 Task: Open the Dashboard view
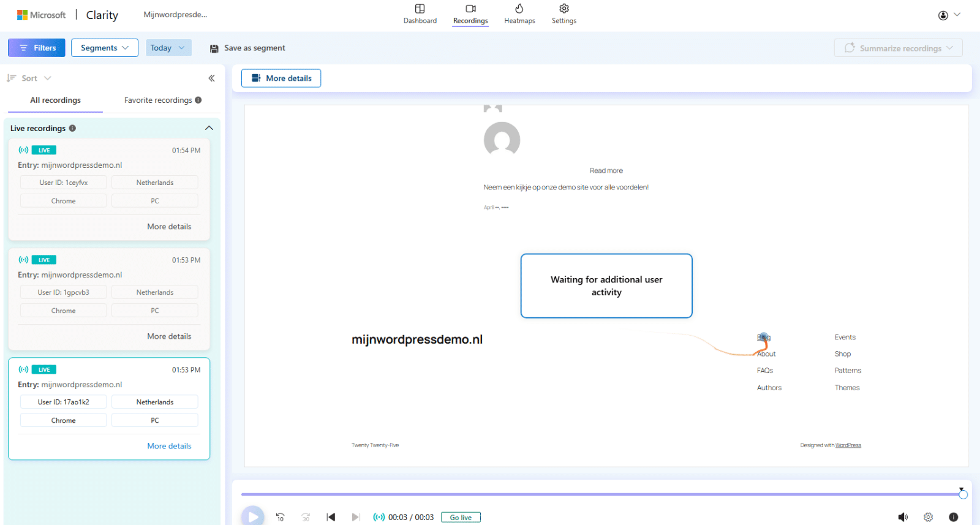click(x=420, y=14)
